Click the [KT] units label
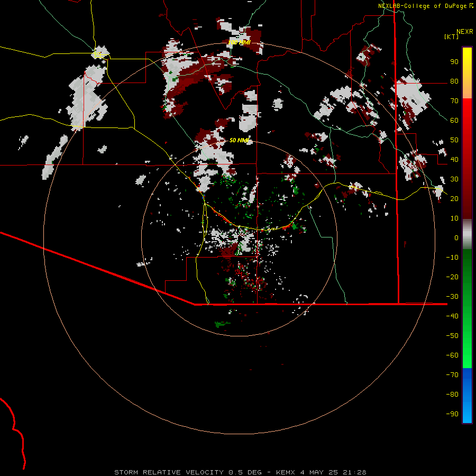 [x=451, y=36]
